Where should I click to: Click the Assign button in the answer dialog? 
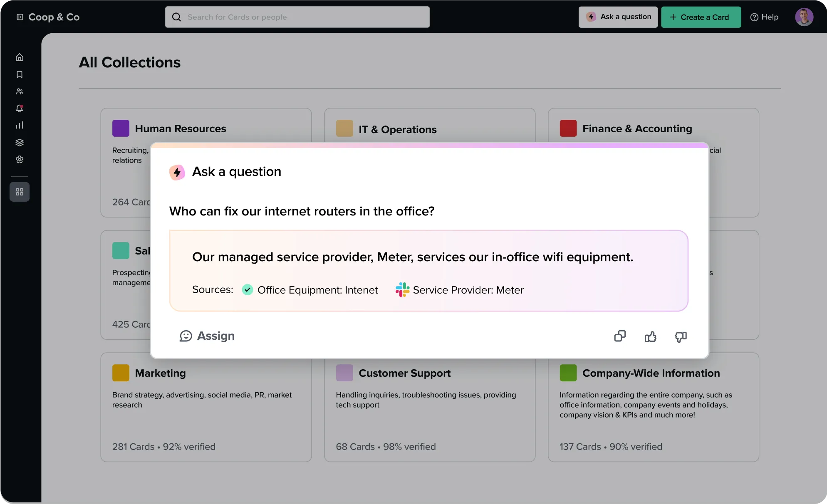click(x=207, y=336)
